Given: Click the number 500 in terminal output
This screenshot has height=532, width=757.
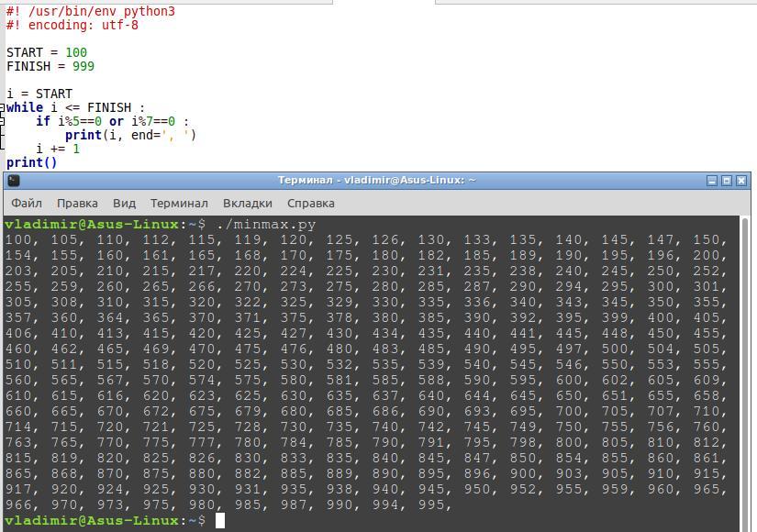Looking at the screenshot, I should pyautogui.click(x=615, y=349).
